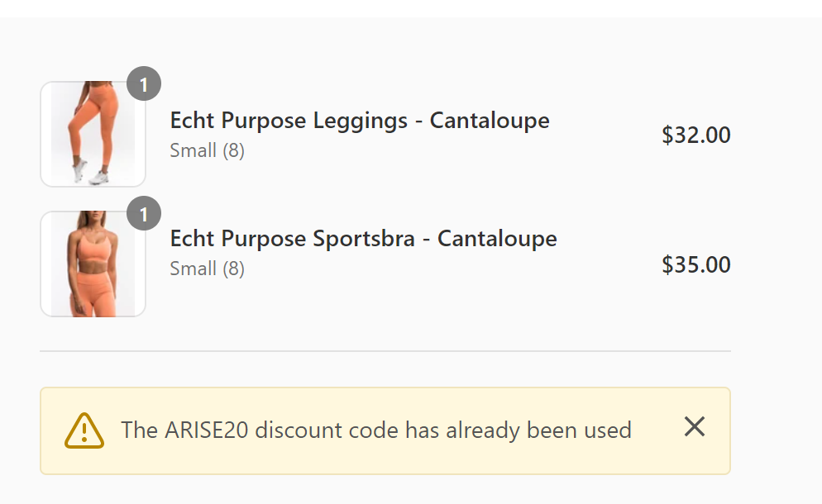Dismiss the ARISE20 discount code warning

click(695, 426)
